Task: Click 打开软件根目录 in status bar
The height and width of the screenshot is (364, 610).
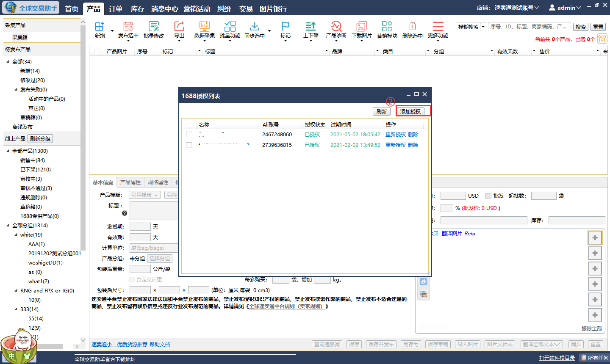Action: [557, 358]
